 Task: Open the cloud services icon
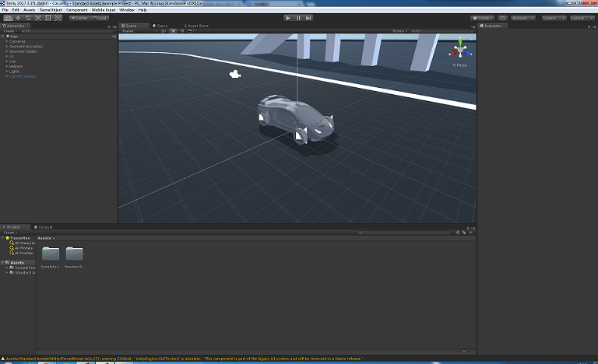(502, 17)
